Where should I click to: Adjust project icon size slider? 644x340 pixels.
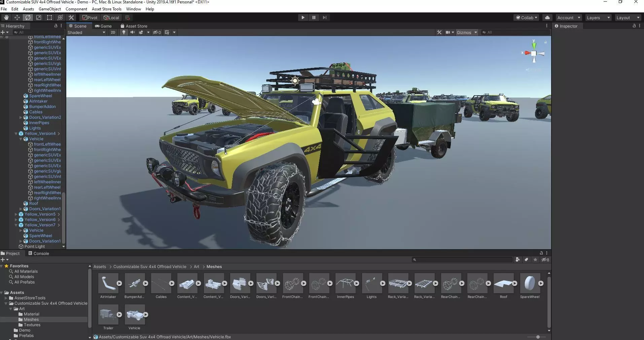coord(538,337)
